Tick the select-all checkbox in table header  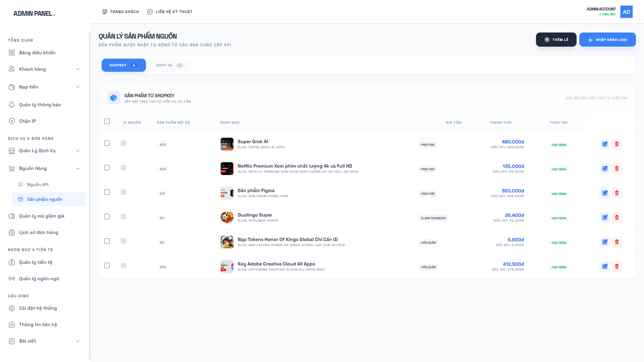[107, 121]
